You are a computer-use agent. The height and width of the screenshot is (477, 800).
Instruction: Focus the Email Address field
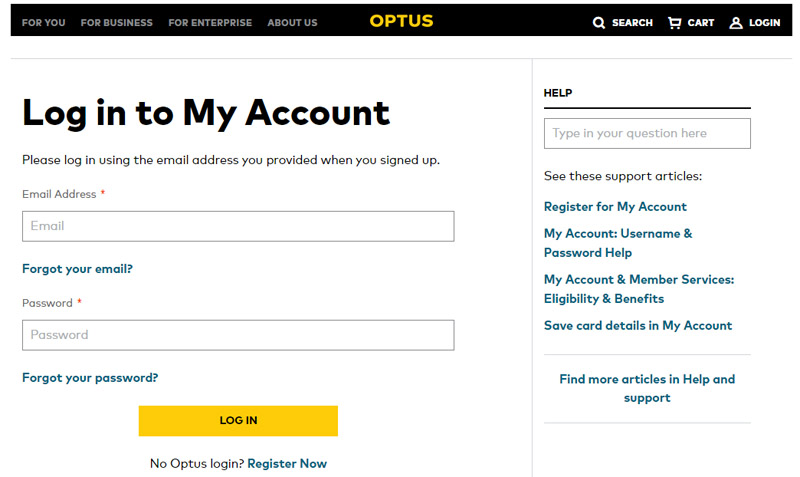pos(238,226)
